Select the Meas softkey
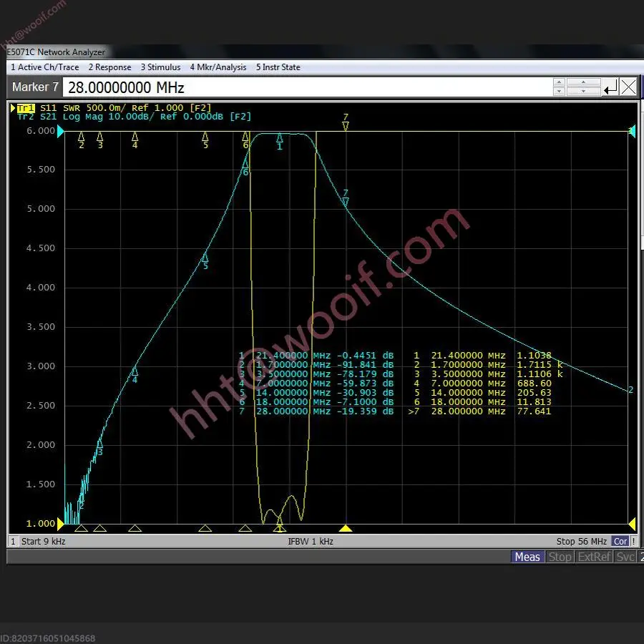 tap(527, 557)
